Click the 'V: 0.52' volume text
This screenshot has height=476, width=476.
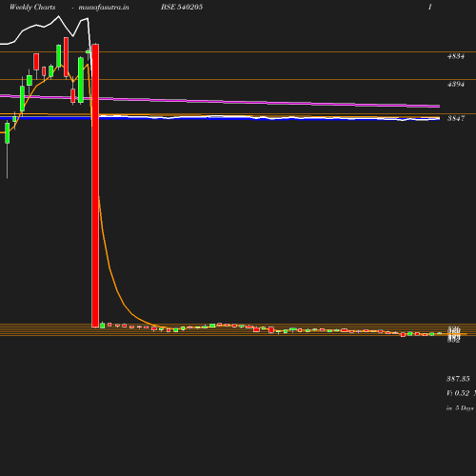coord(458,393)
